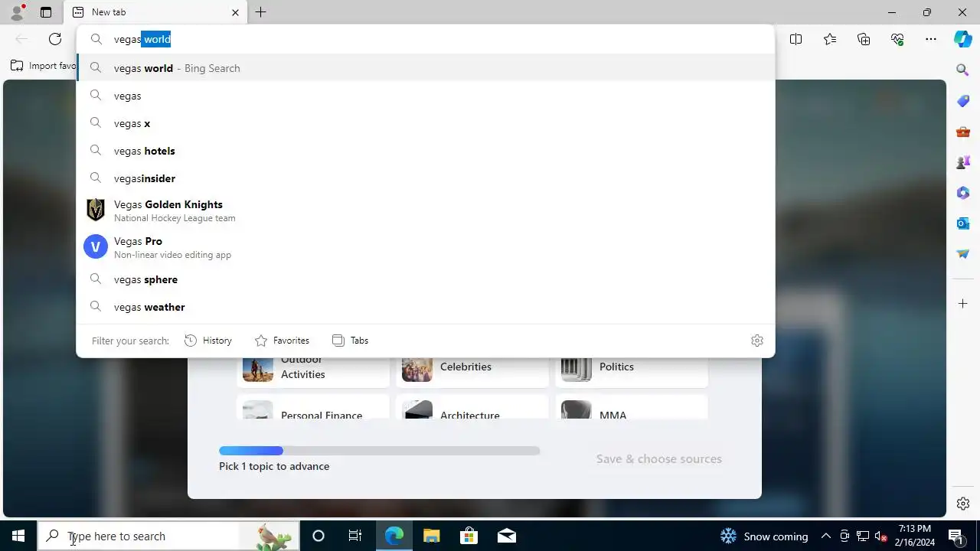Open the sidebar Games chess icon
980x551 pixels.
(x=963, y=162)
